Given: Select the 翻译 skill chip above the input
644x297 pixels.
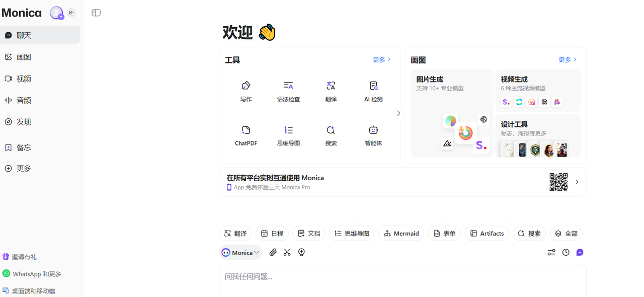Looking at the screenshot, I should tap(235, 233).
